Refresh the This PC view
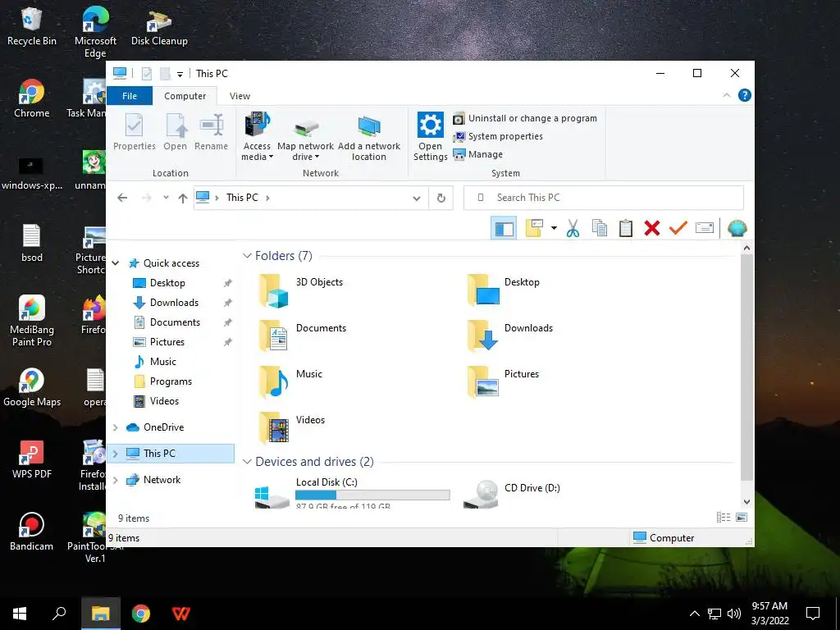 click(x=441, y=199)
